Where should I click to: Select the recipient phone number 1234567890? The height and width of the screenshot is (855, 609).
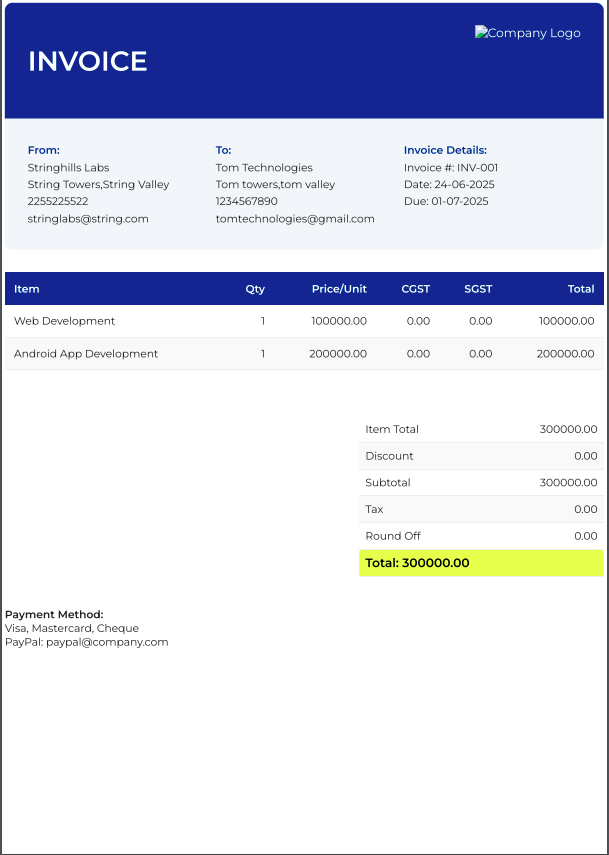[x=247, y=201]
